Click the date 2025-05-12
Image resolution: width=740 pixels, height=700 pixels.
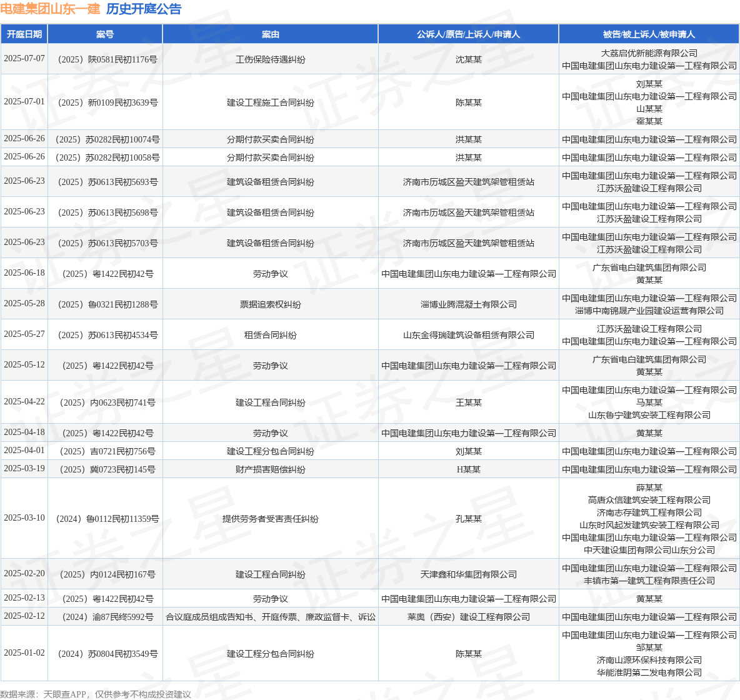24,365
